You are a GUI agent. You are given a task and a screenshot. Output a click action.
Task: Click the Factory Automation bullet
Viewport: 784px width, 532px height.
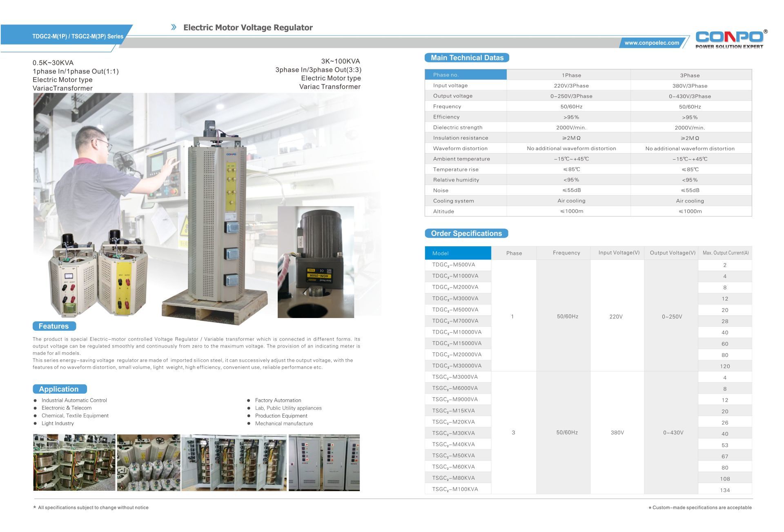278,400
